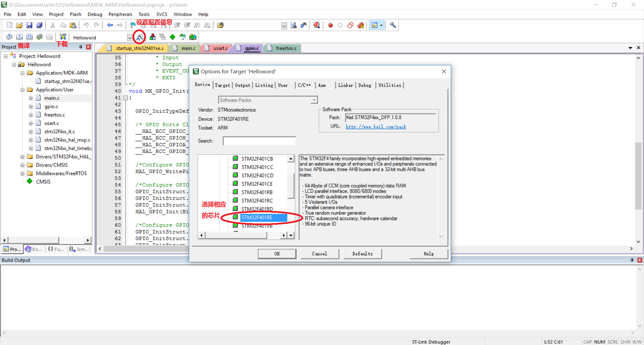Start debug session with magnifier-d icon
The width and height of the screenshot is (644, 345).
[x=317, y=25]
